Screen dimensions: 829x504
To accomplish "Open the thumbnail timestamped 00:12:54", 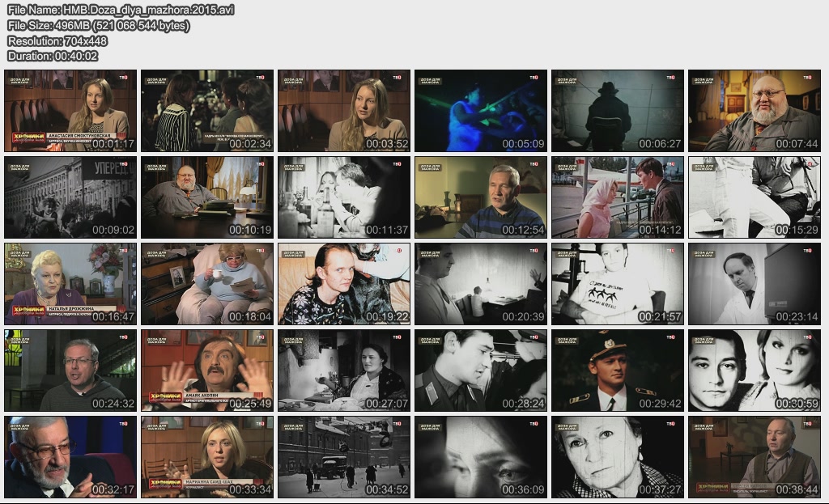I will [480, 197].
